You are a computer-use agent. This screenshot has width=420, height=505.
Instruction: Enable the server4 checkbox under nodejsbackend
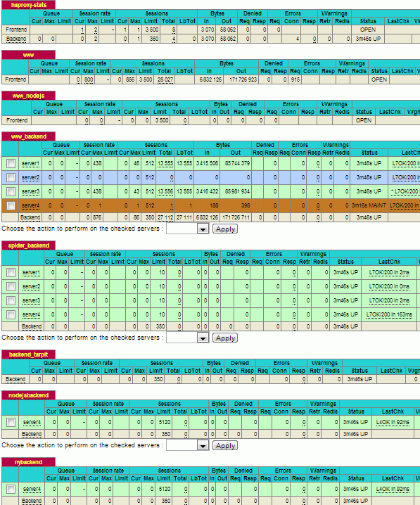[11, 422]
